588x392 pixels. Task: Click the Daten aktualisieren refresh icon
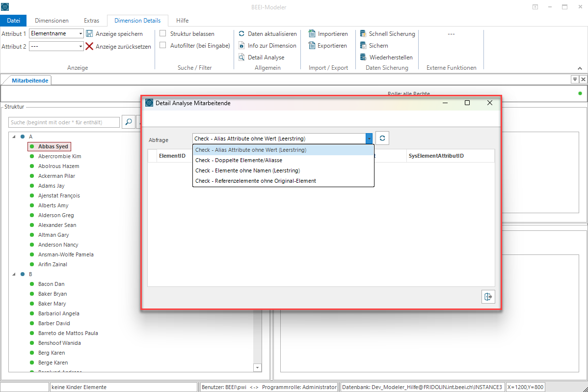[241, 33]
